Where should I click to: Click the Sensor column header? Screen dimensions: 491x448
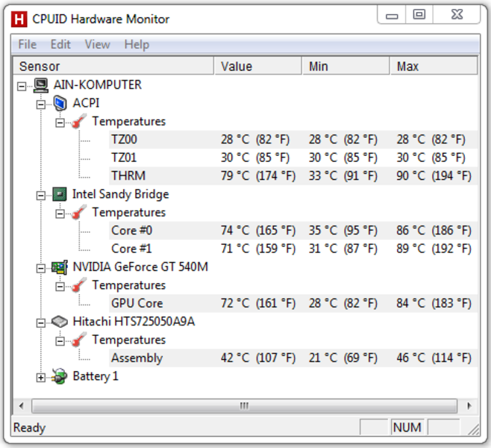[113, 66]
